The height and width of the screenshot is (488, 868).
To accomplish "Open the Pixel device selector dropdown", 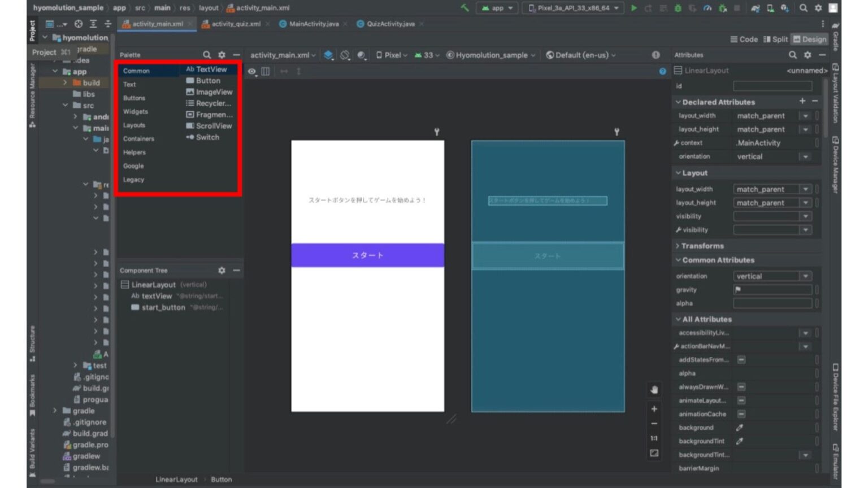I will [x=392, y=55].
